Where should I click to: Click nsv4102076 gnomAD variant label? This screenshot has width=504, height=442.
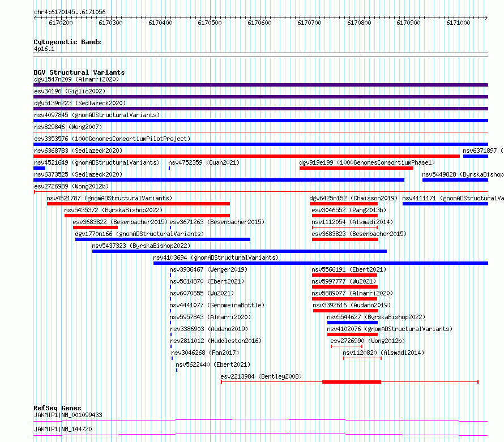(390, 329)
